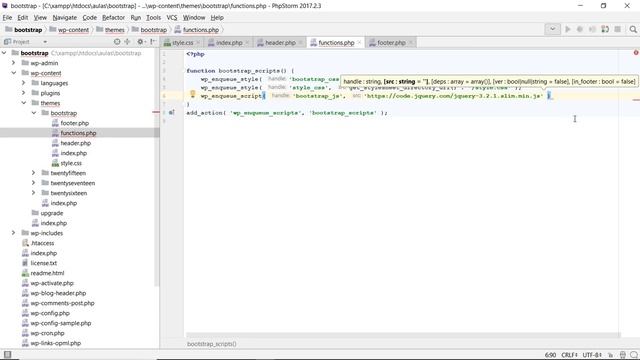Select license.txt in project tree
Image resolution: width=640 pixels, height=360 pixels.
pos(43,263)
